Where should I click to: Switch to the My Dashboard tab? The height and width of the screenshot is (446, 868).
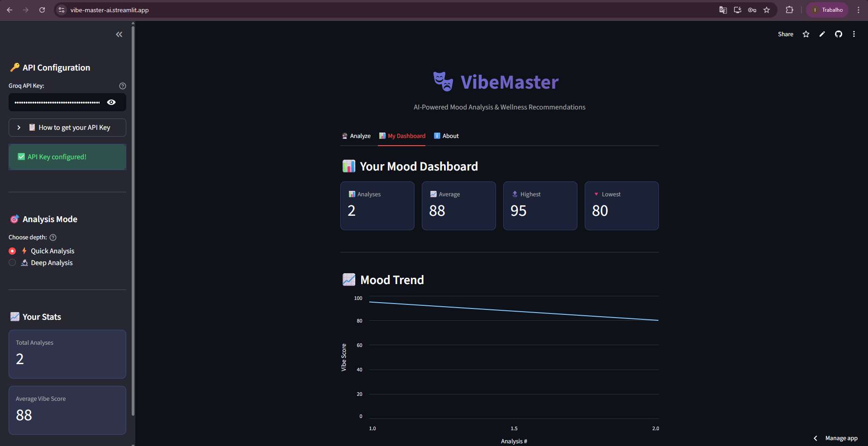click(402, 136)
